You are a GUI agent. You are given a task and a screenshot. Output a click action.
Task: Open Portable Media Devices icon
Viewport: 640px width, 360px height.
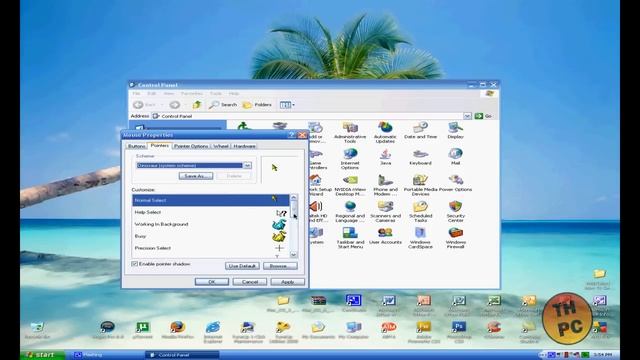(x=420, y=185)
